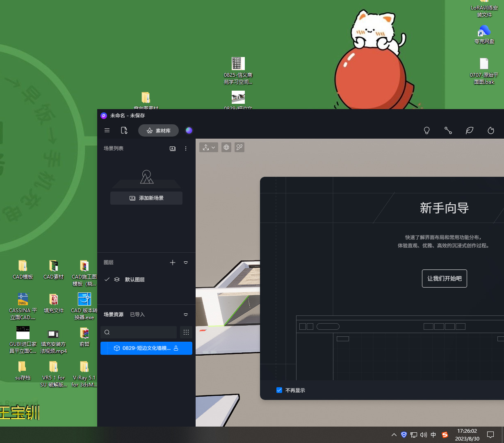Screen dimensions: 504x443
Task: Open the CASSINA 平立面CAD file
Action: (x=23, y=307)
